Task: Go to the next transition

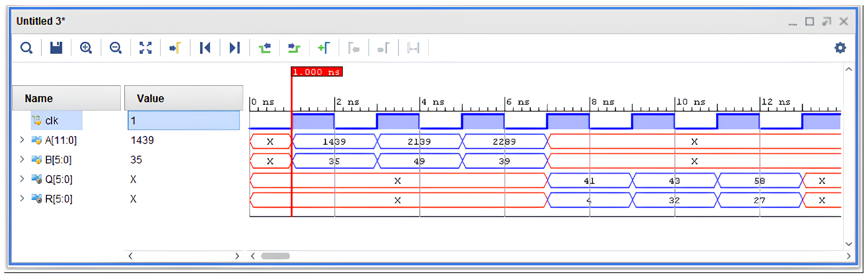Action: pos(294,48)
